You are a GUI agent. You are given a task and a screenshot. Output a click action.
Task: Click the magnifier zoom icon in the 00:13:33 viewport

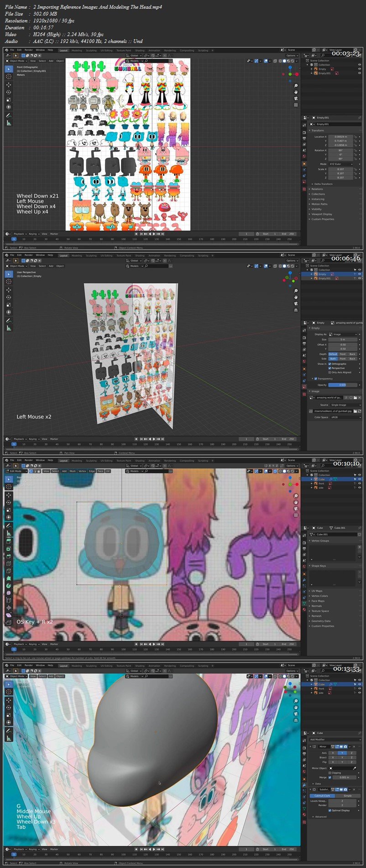click(296, 701)
